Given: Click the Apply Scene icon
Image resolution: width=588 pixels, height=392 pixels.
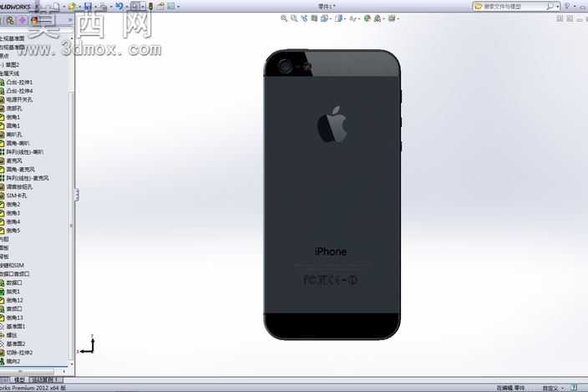Looking at the screenshot, I should point(378,18).
